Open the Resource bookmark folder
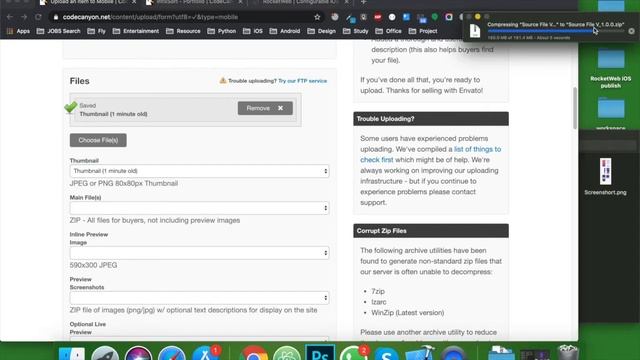640x360 pixels. (183, 31)
